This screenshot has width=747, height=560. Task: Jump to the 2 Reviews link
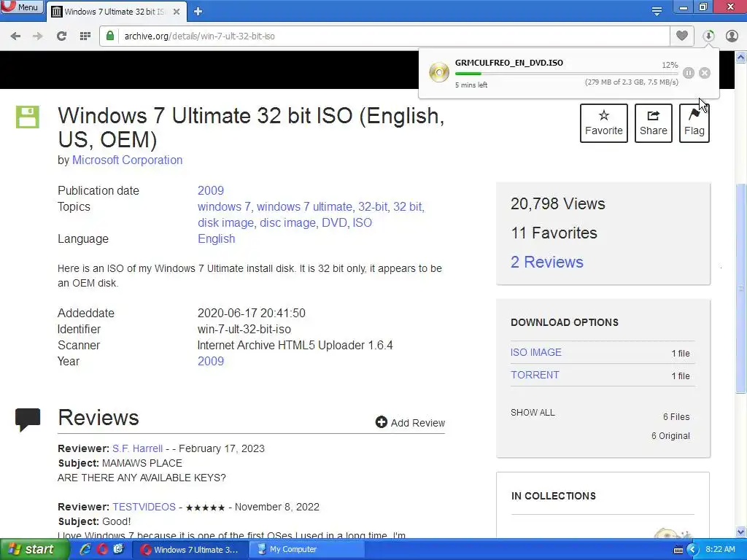547,262
